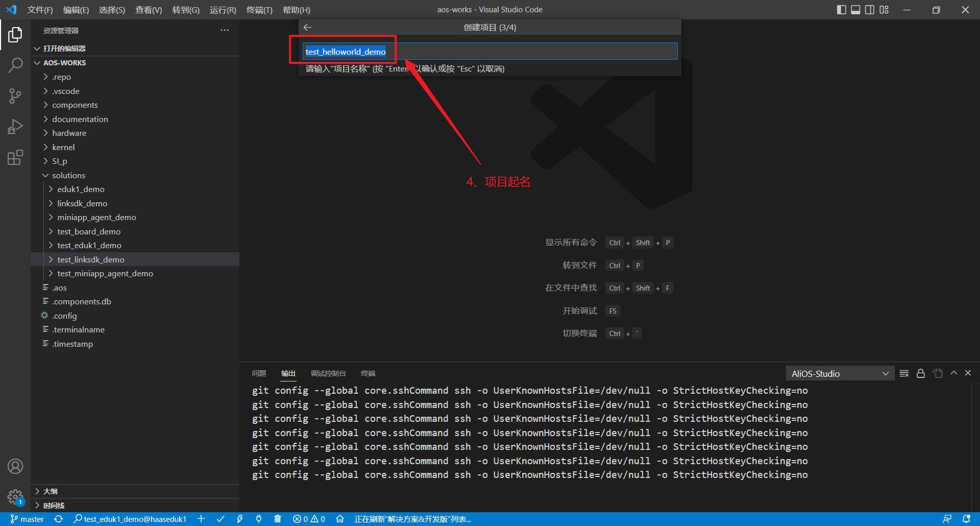The height and width of the screenshot is (526, 980).
Task: Toggle primary sidebar layout icon
Action: pos(842,10)
